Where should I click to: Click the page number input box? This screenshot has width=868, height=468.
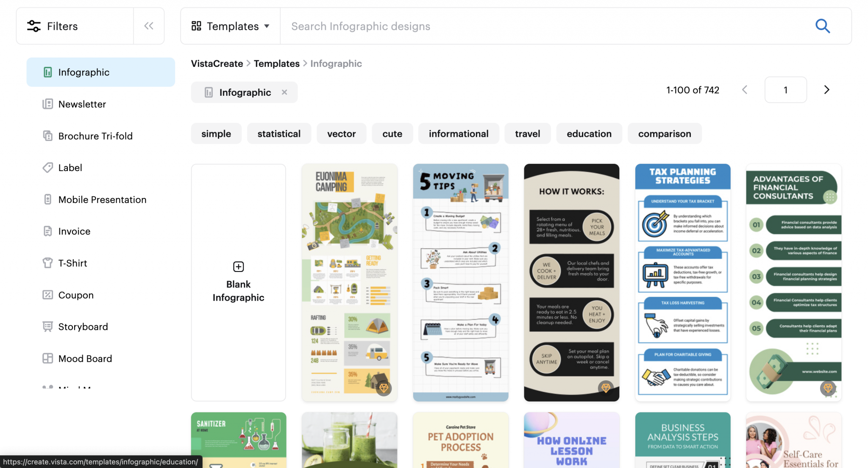pos(785,90)
